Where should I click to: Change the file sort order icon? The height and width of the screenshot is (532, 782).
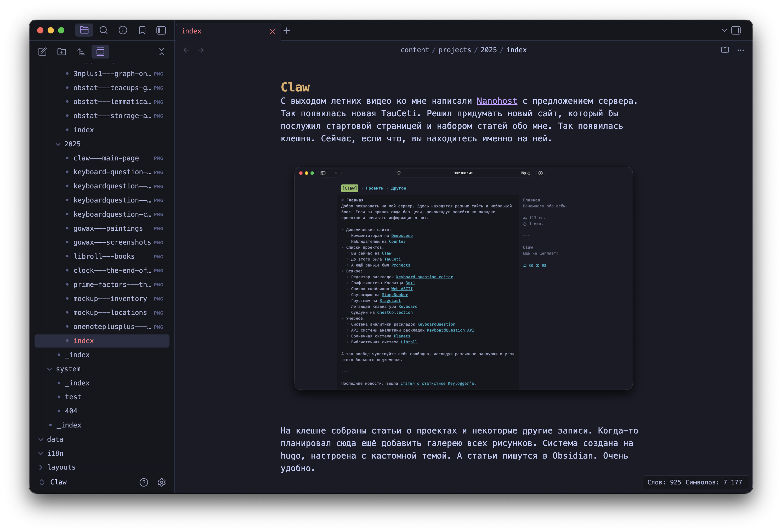81,51
